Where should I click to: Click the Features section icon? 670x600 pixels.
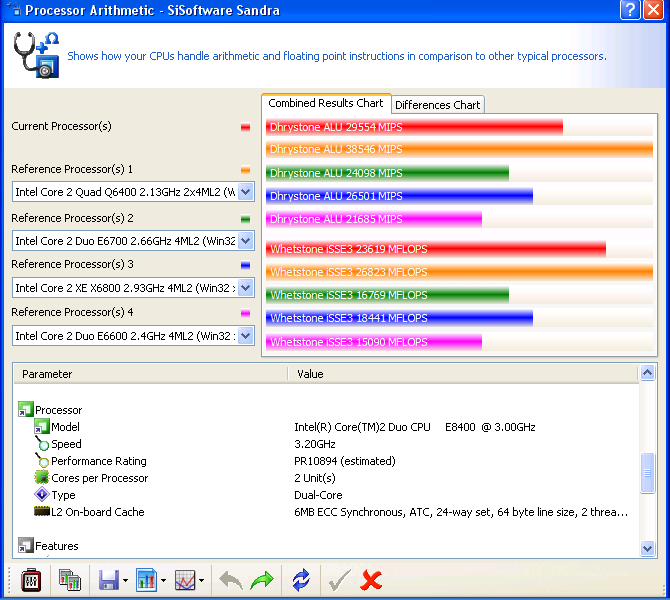pyautogui.click(x=25, y=545)
